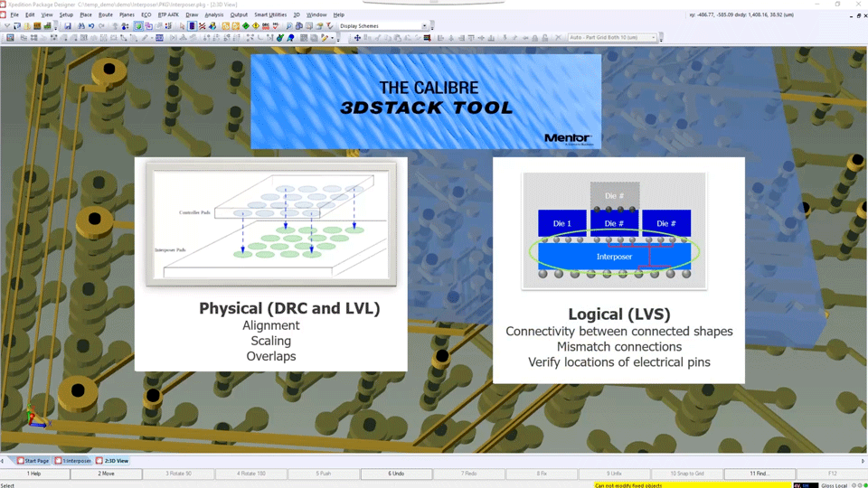The height and width of the screenshot is (488, 868).
Task: Click the 11 Find function key button
Action: [759, 474]
